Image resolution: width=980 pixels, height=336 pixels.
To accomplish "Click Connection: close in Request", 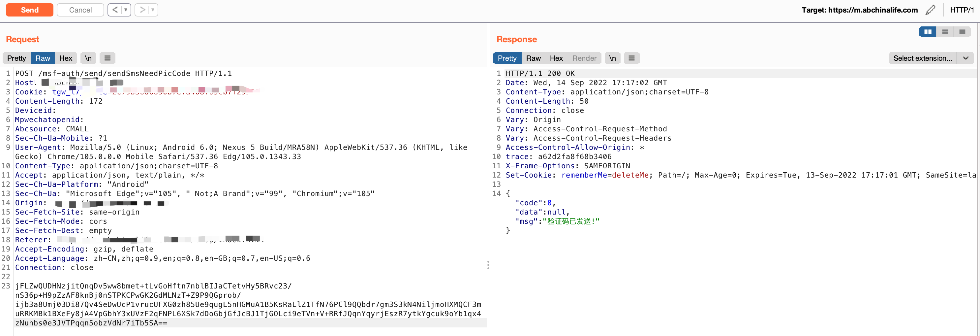I will coord(54,267).
